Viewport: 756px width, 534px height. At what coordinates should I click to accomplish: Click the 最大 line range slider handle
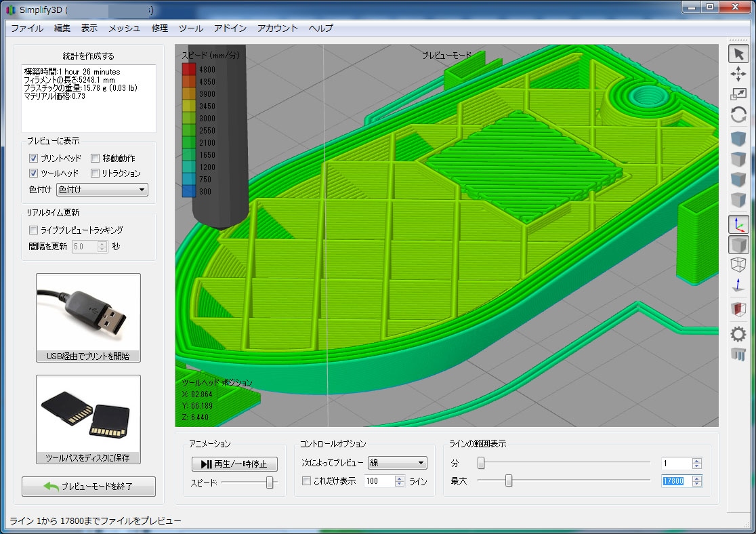point(509,481)
